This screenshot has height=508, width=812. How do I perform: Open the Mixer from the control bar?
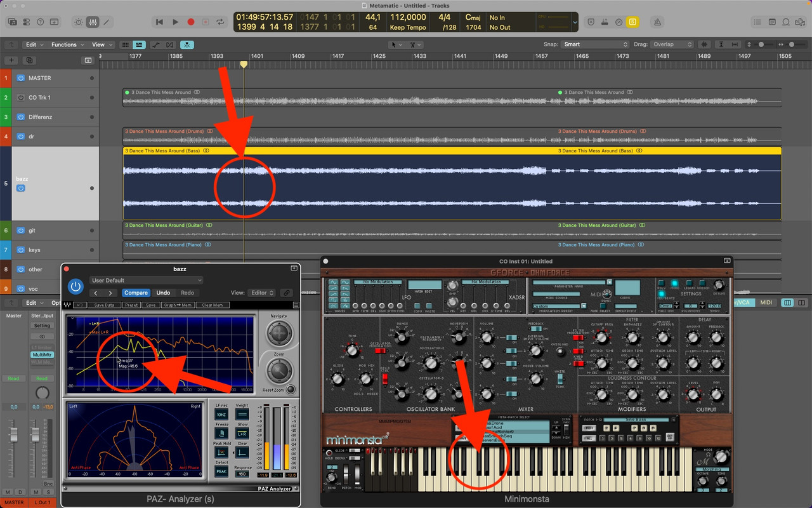(x=92, y=22)
